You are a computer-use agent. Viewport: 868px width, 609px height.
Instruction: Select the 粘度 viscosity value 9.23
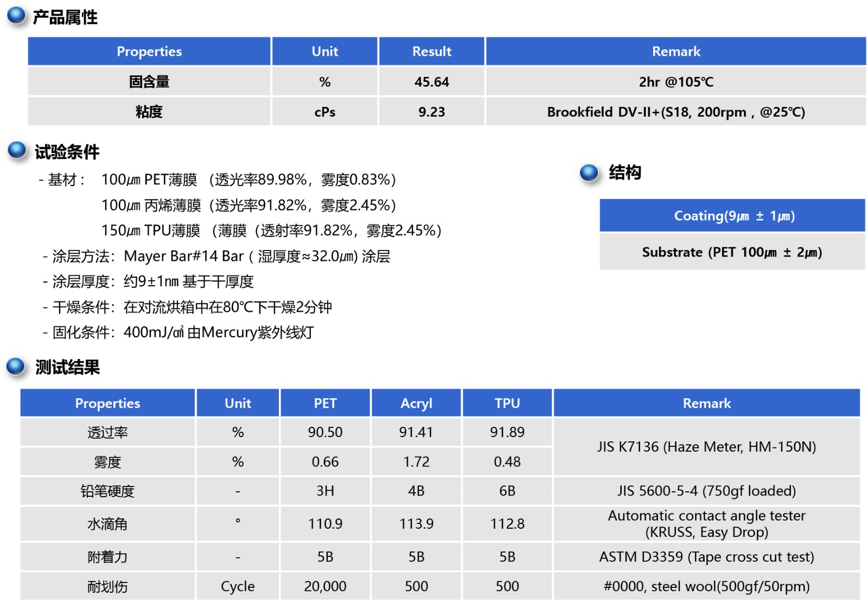coord(431,112)
